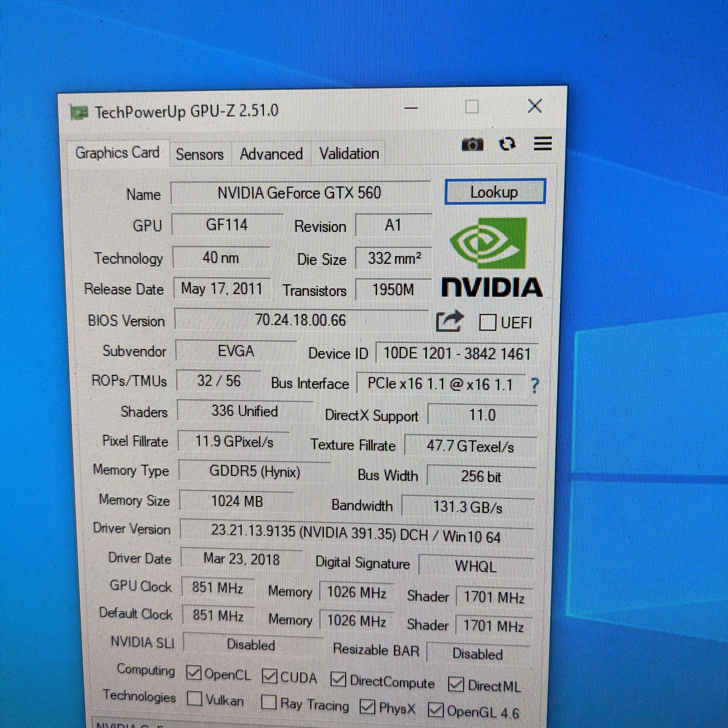Click the Bus Interface field PCIe x16 1.1
Image resolution: width=728 pixels, height=728 pixels.
[x=440, y=384]
